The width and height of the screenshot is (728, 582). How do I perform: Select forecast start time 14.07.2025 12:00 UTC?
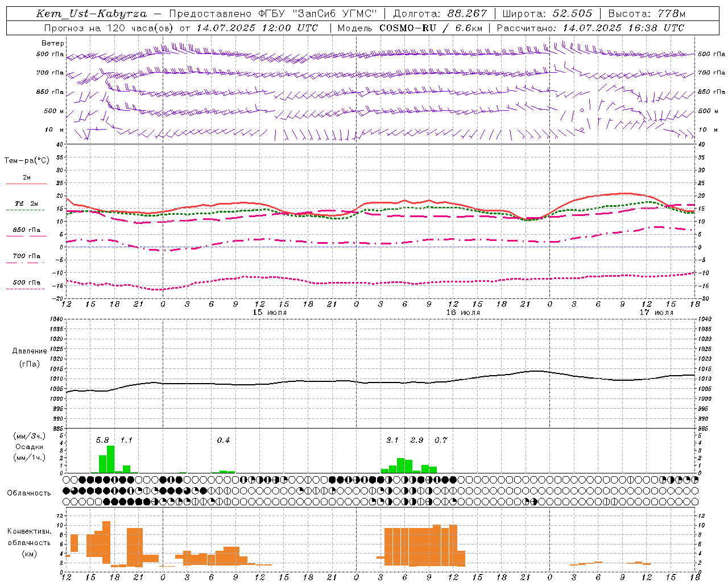pyautogui.click(x=257, y=28)
